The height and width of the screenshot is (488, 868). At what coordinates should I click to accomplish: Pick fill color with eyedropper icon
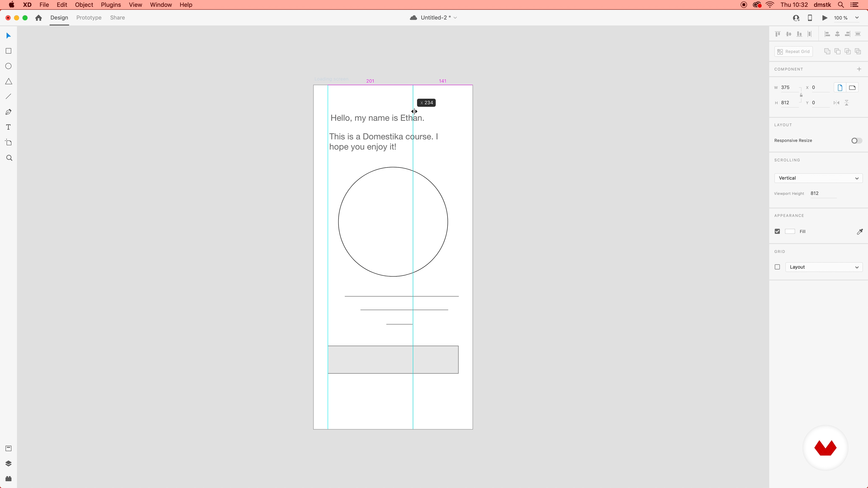[860, 231]
